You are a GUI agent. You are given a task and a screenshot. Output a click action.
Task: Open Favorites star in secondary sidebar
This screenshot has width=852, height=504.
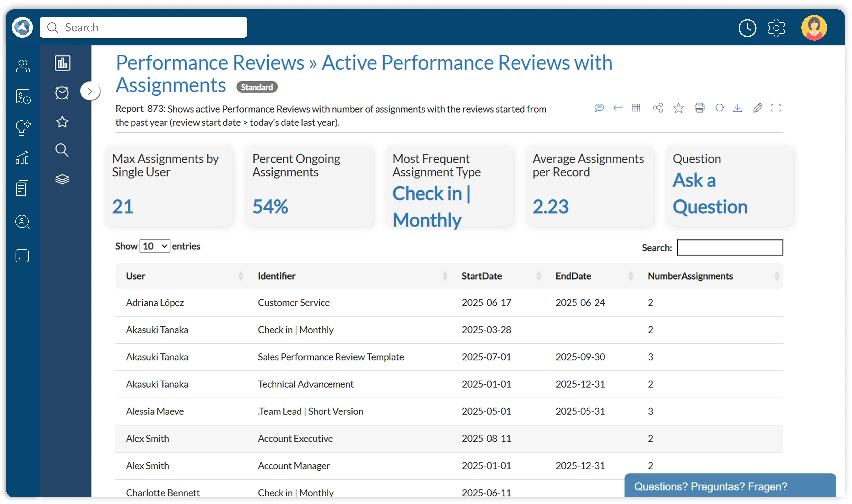pos(62,122)
